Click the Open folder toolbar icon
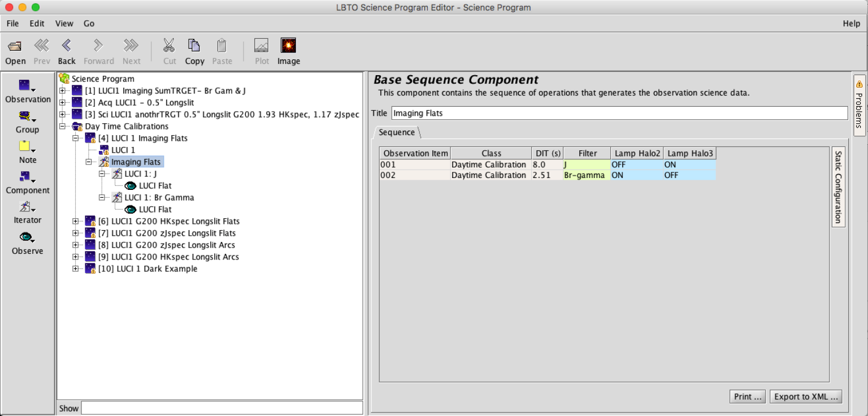Screen dimensions: 868x416 15,46
